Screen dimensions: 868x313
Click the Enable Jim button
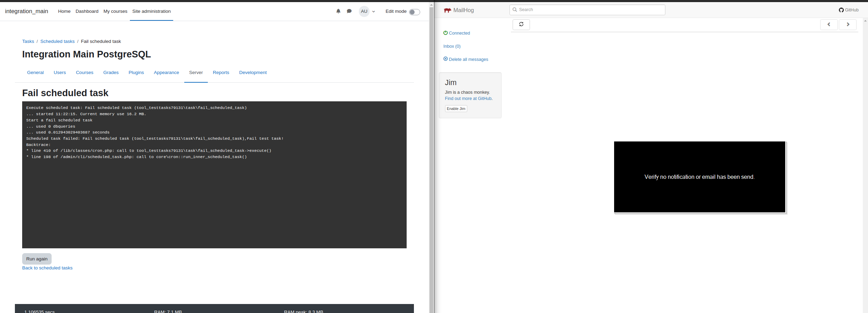tap(456, 109)
